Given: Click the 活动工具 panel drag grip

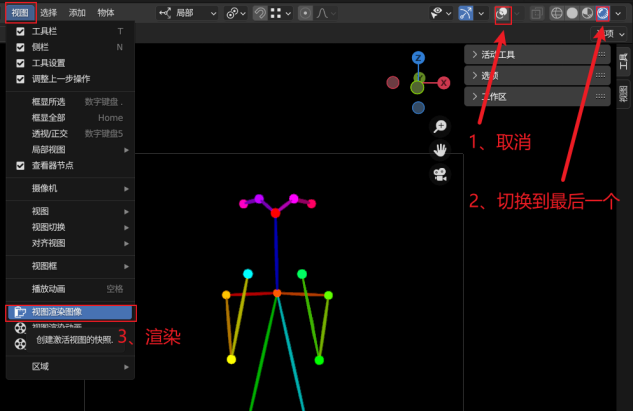Looking at the screenshot, I should 602,54.
